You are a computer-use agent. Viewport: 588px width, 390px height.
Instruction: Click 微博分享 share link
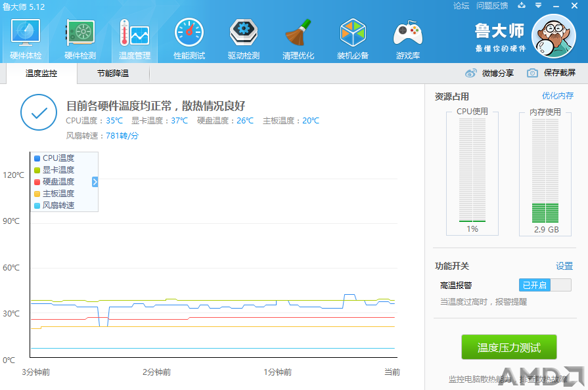[x=497, y=73]
